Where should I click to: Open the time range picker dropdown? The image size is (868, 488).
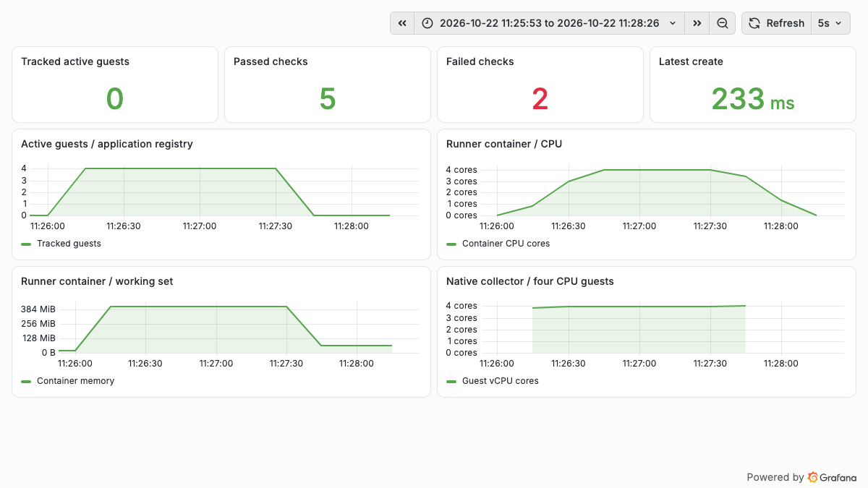pyautogui.click(x=550, y=23)
